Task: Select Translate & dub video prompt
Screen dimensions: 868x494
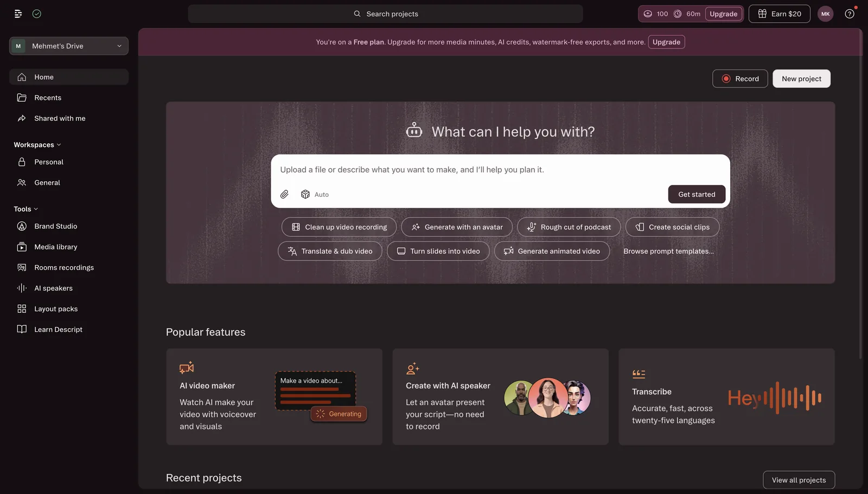Action: pos(330,251)
